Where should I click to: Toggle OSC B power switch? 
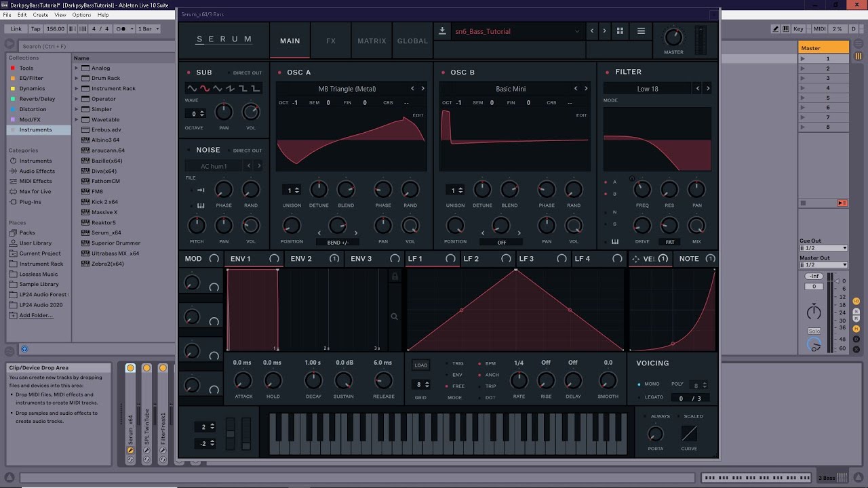click(443, 73)
